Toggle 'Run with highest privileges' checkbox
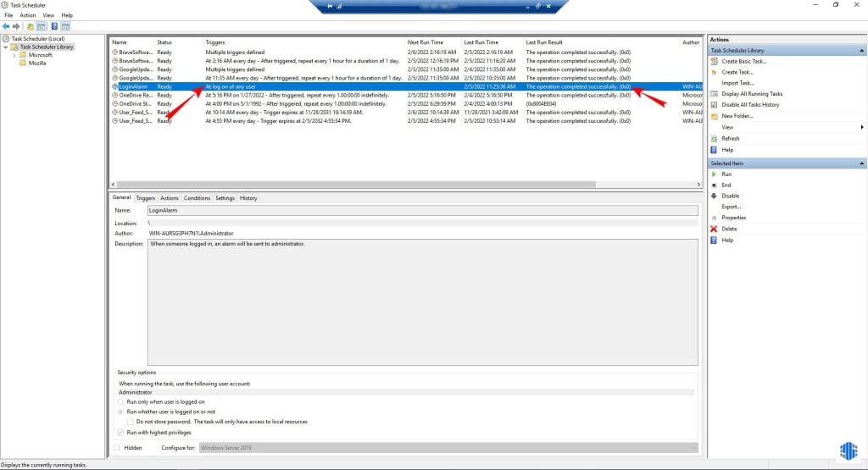This screenshot has width=868, height=470. (x=120, y=433)
